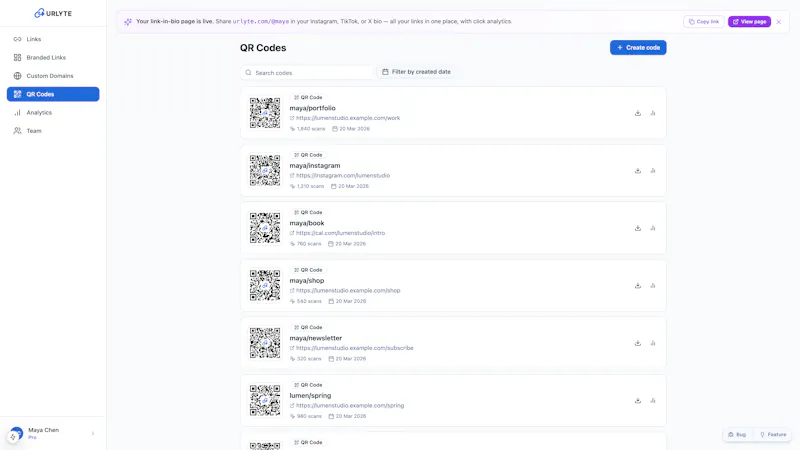Click the View page button

click(749, 22)
